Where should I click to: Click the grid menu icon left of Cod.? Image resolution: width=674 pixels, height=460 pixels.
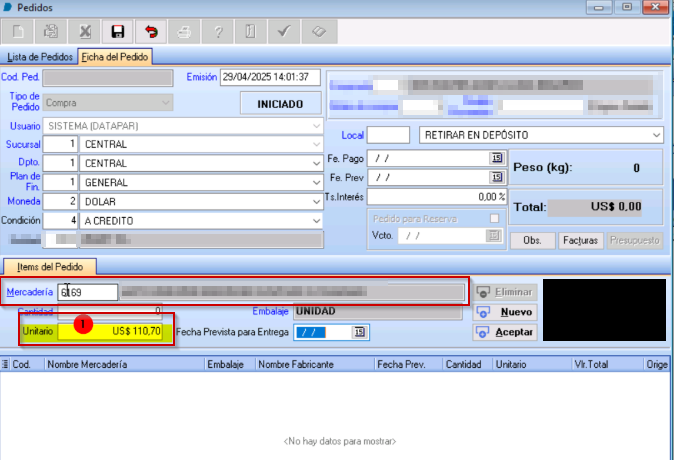5,364
